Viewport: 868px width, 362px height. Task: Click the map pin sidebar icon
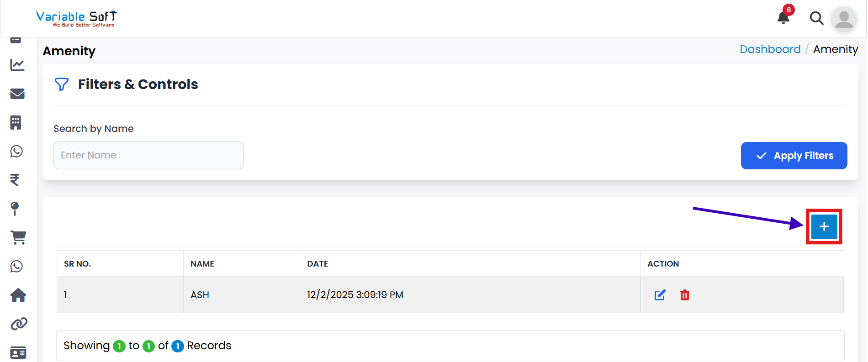15,209
